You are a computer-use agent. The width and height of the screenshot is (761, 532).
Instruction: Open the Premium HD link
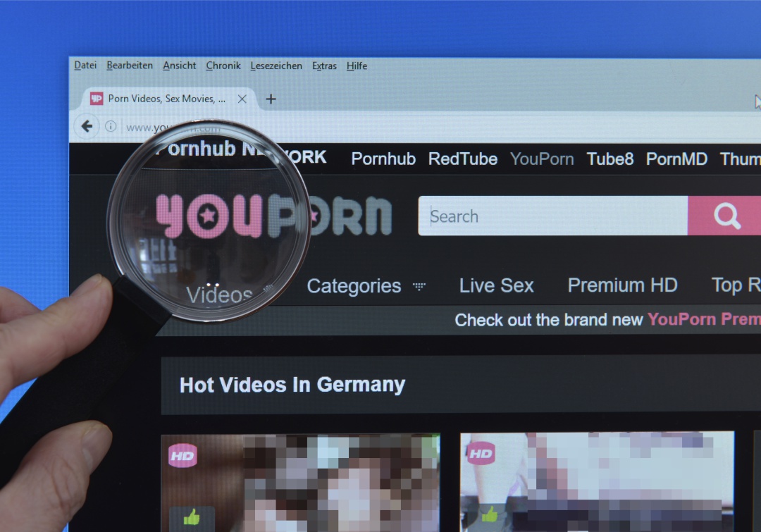coord(623,285)
